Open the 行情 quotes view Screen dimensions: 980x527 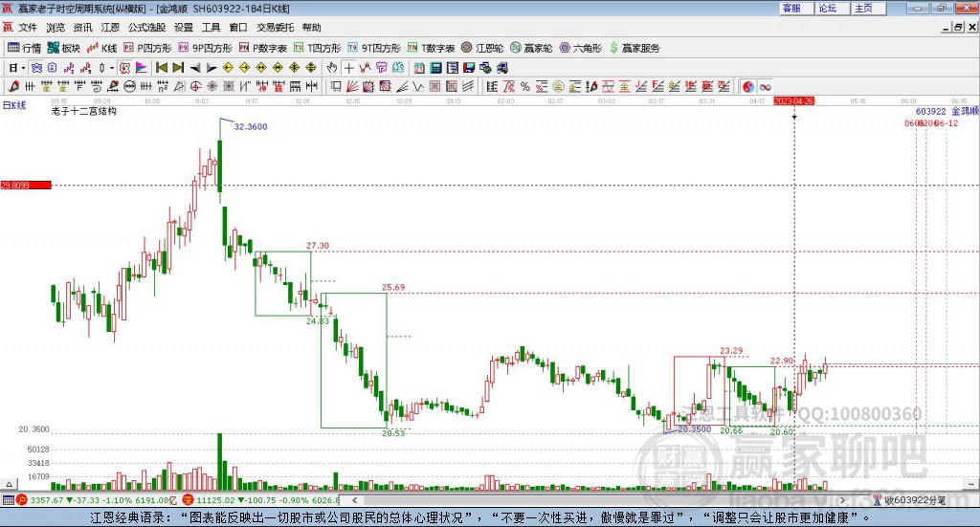pyautogui.click(x=24, y=48)
